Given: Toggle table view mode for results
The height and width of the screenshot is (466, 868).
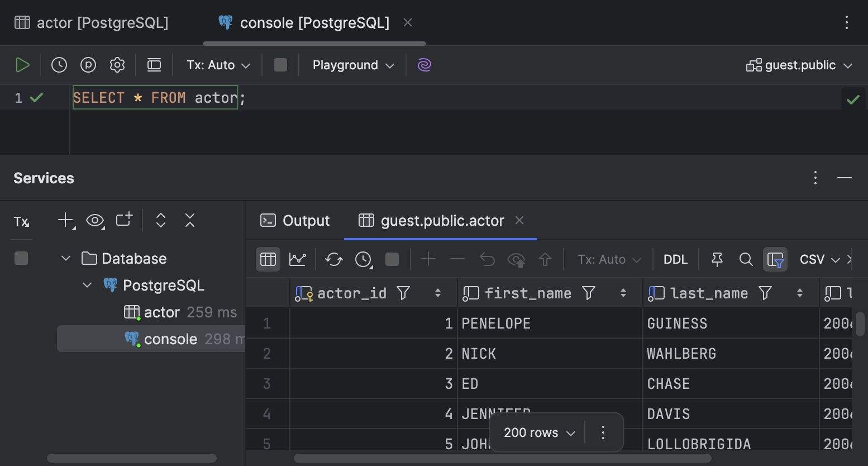Looking at the screenshot, I should click(268, 259).
